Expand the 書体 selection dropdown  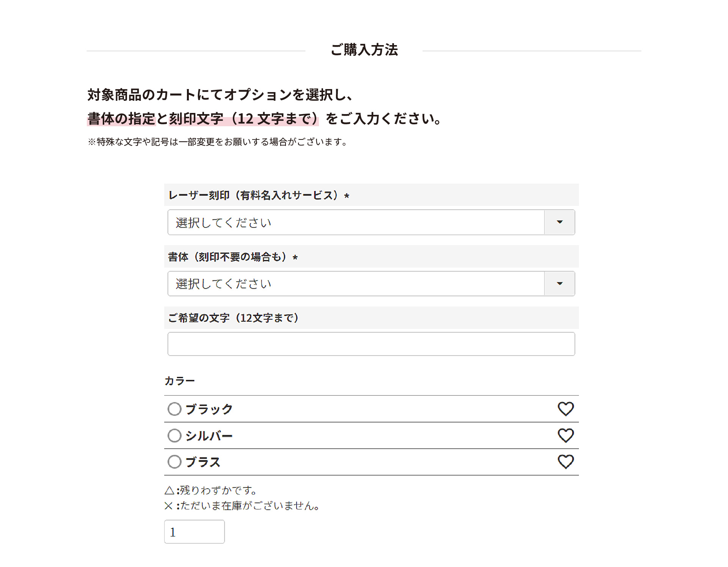[x=356, y=283]
